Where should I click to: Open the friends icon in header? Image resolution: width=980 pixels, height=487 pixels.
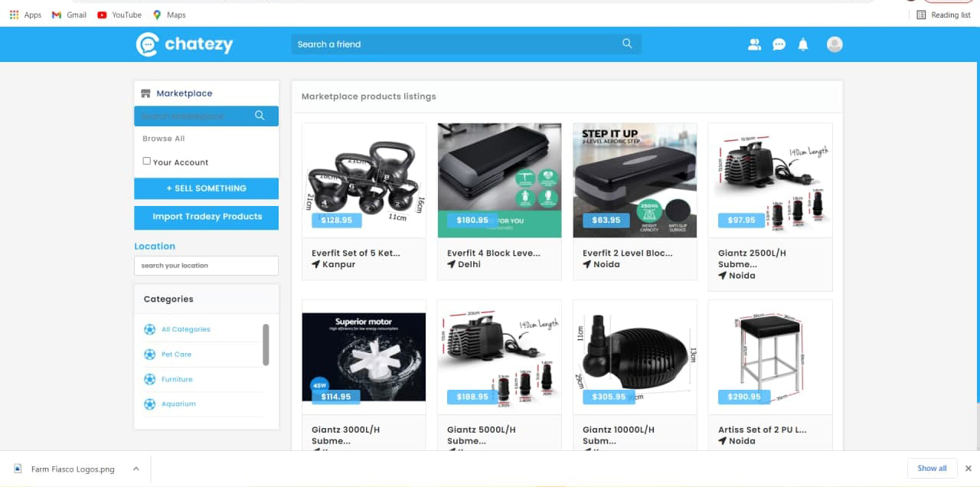tap(754, 44)
